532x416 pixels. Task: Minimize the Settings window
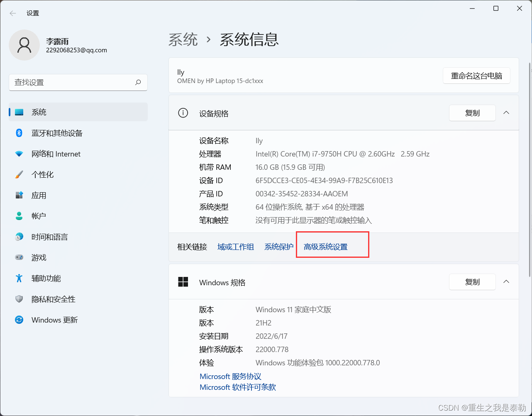pyautogui.click(x=472, y=9)
